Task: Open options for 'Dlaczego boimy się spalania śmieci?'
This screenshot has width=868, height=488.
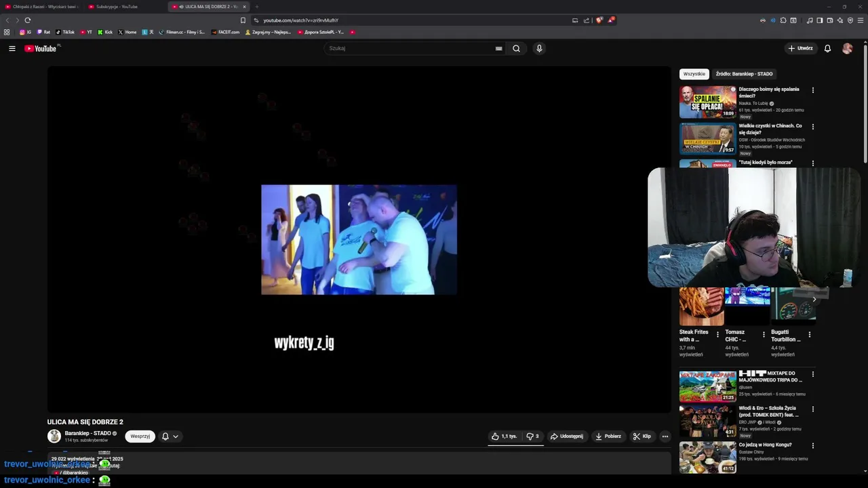Action: [812, 89]
